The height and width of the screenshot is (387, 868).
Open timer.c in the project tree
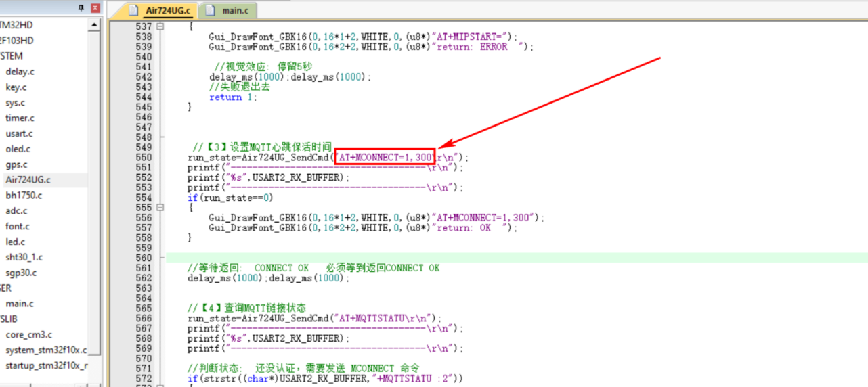(20, 118)
